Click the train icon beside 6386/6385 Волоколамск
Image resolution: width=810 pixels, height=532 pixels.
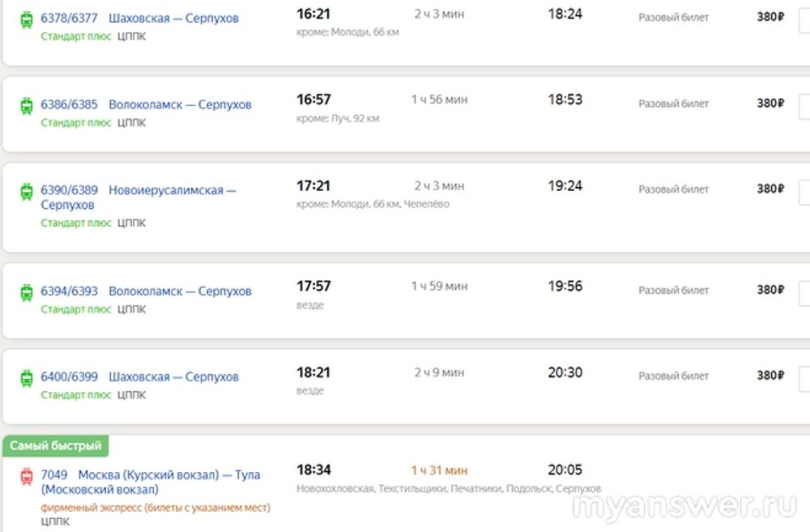[26, 105]
